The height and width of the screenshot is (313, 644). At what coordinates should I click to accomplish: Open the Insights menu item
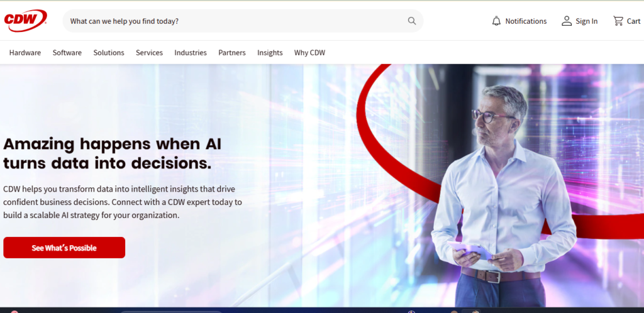270,53
